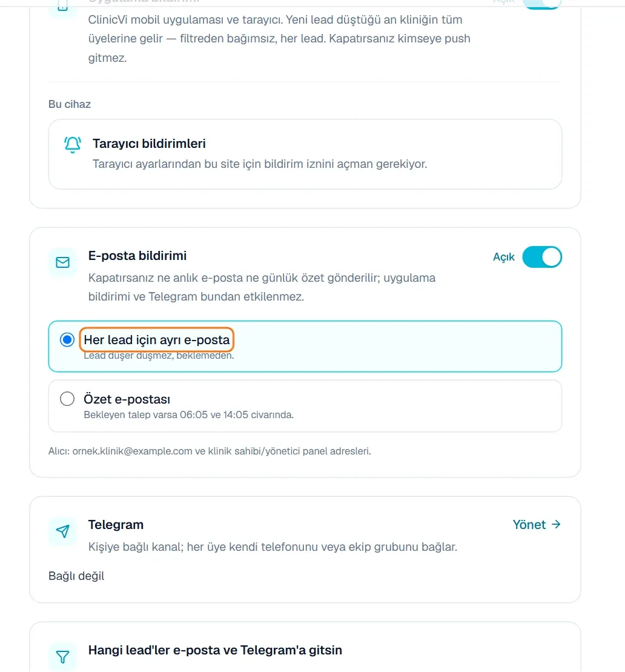625x672 pixels.
Task: Click the arrow icon next to Yönet
Action: click(556, 524)
